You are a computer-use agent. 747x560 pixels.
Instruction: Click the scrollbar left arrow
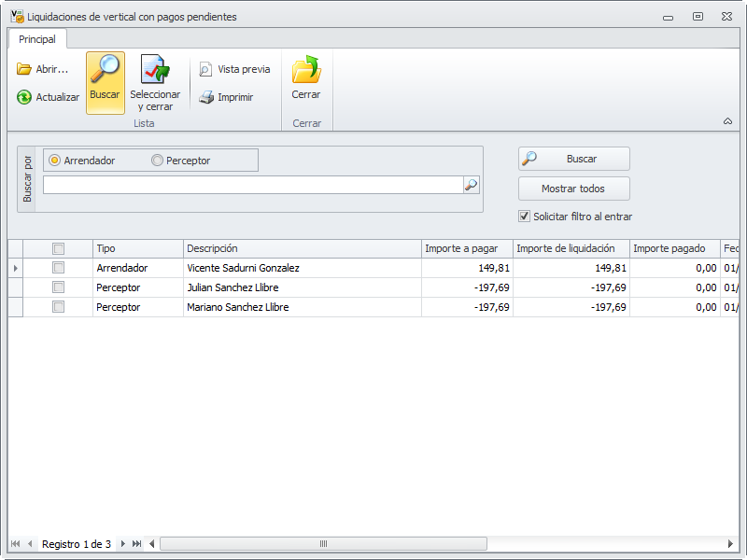tap(152, 544)
